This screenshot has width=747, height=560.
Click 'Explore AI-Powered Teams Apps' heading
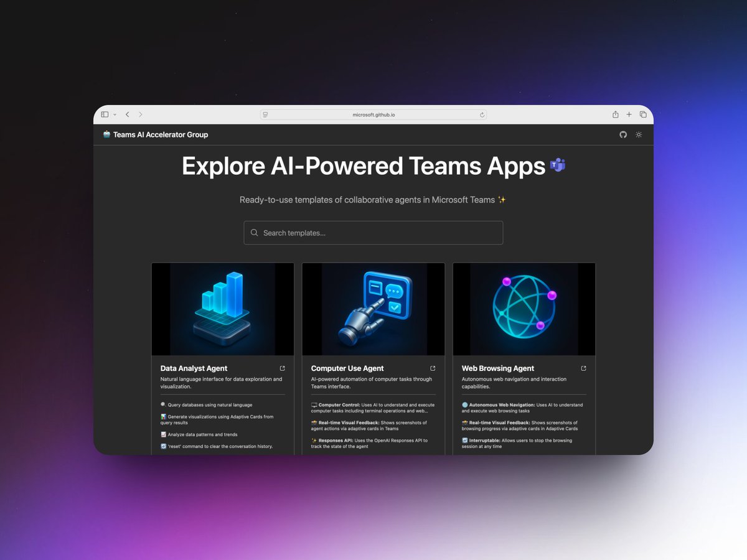[x=364, y=166]
